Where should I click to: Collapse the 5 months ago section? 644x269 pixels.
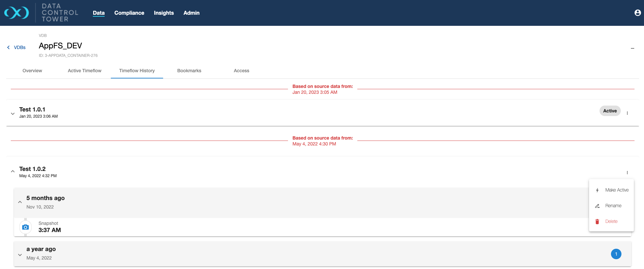tap(20, 202)
